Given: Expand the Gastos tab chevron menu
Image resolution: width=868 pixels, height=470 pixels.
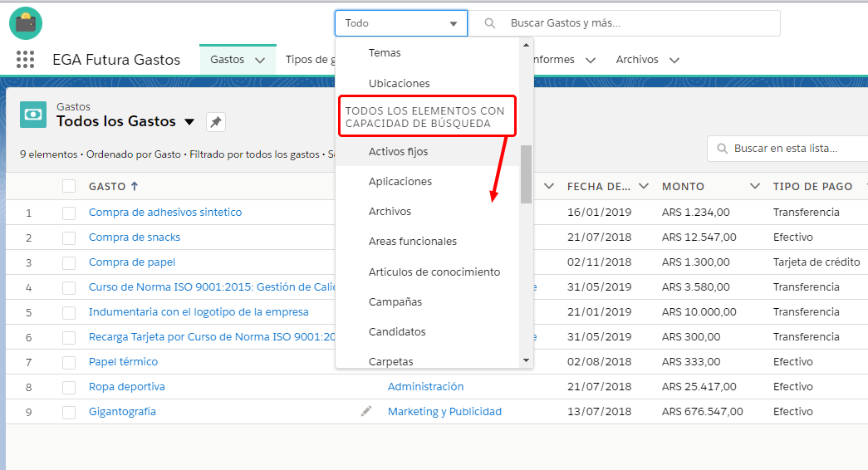Looking at the screenshot, I should (x=260, y=61).
